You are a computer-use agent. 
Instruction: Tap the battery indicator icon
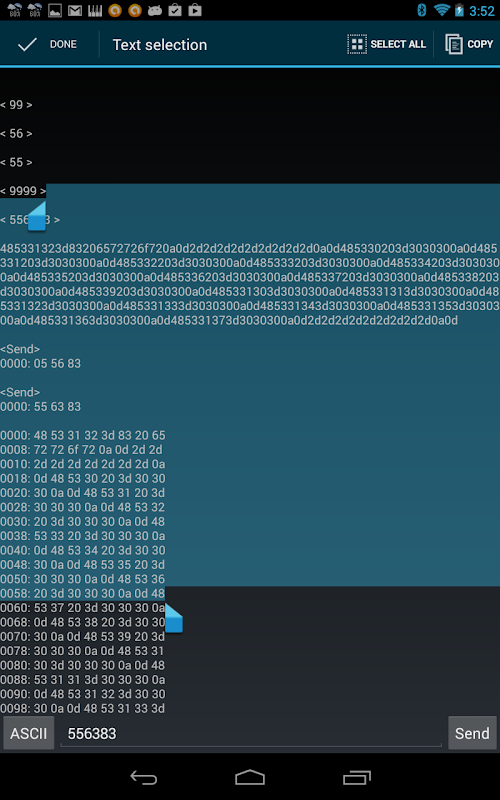click(459, 10)
